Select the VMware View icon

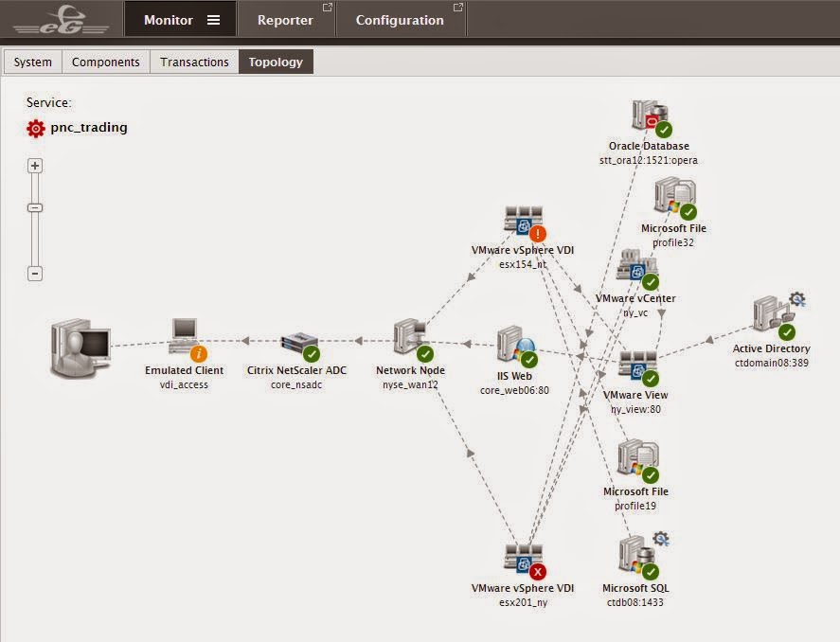[635, 365]
